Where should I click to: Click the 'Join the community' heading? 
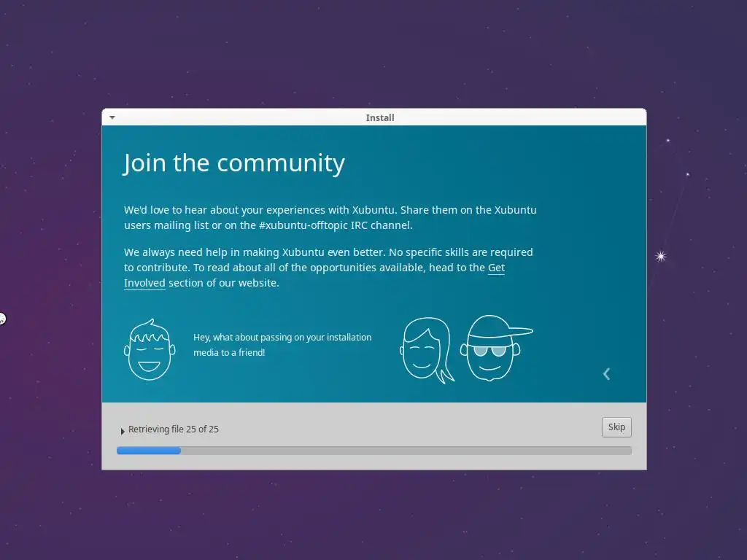pyautogui.click(x=234, y=163)
